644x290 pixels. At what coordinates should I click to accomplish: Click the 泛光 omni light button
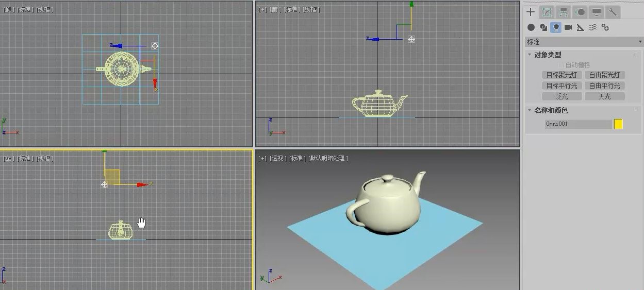point(562,96)
